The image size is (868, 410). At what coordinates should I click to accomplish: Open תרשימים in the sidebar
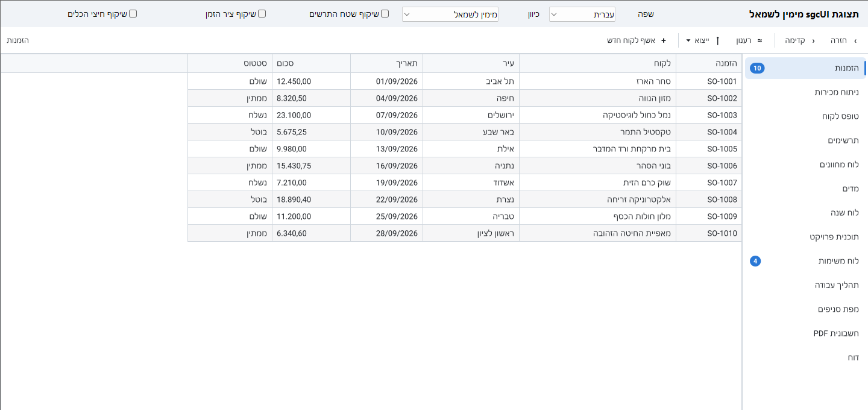(x=805, y=140)
